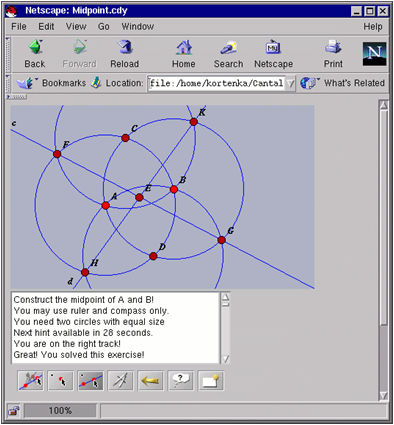Open the File menu
This screenshot has width=394, height=425.
pos(19,27)
